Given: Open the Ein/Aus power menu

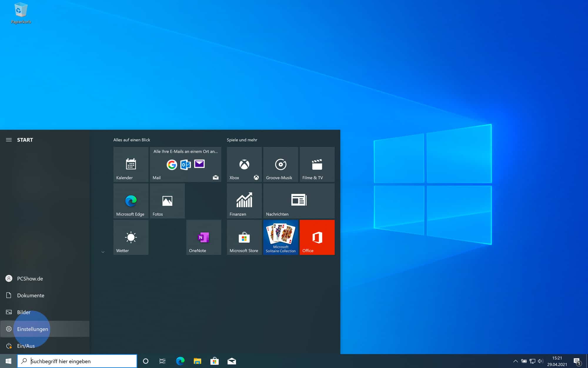Looking at the screenshot, I should pyautogui.click(x=45, y=346).
